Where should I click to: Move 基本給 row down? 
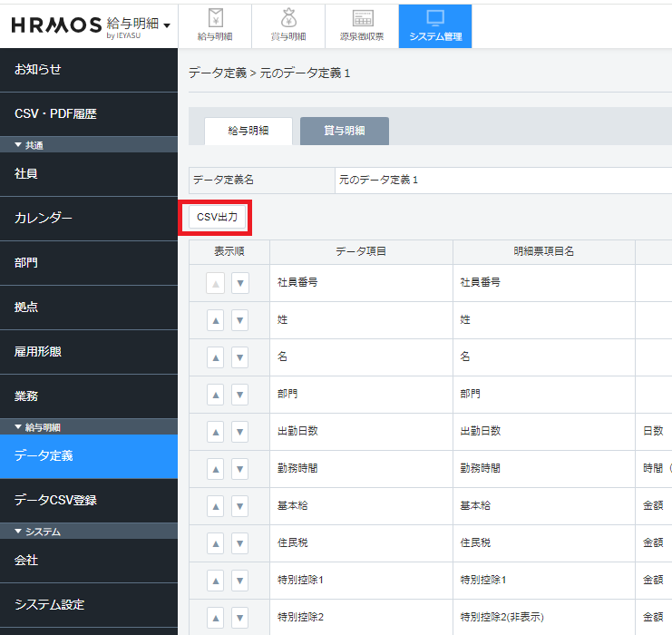tap(240, 507)
